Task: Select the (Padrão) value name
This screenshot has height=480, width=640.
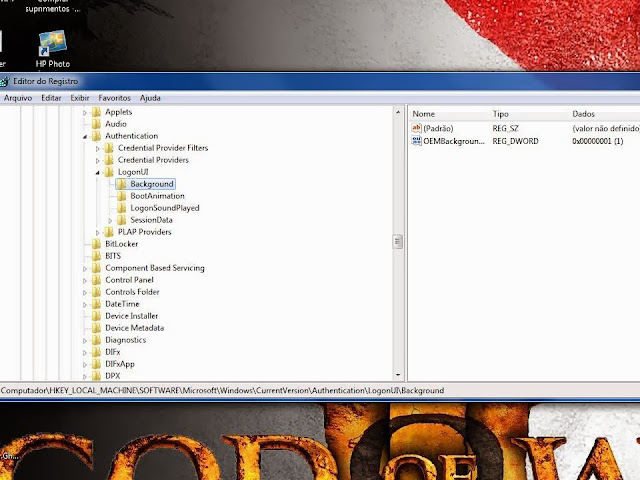Action: tap(438, 129)
